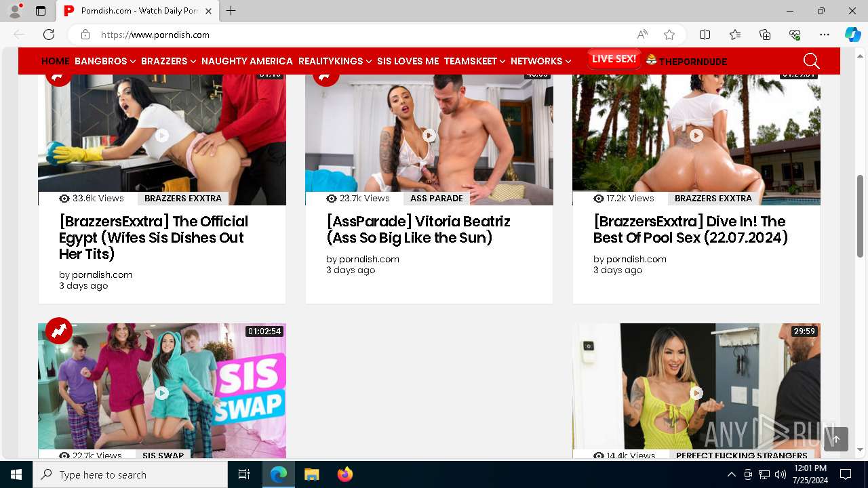The height and width of the screenshot is (488, 868).
Task: Open the Browser essentials icon
Action: [795, 35]
